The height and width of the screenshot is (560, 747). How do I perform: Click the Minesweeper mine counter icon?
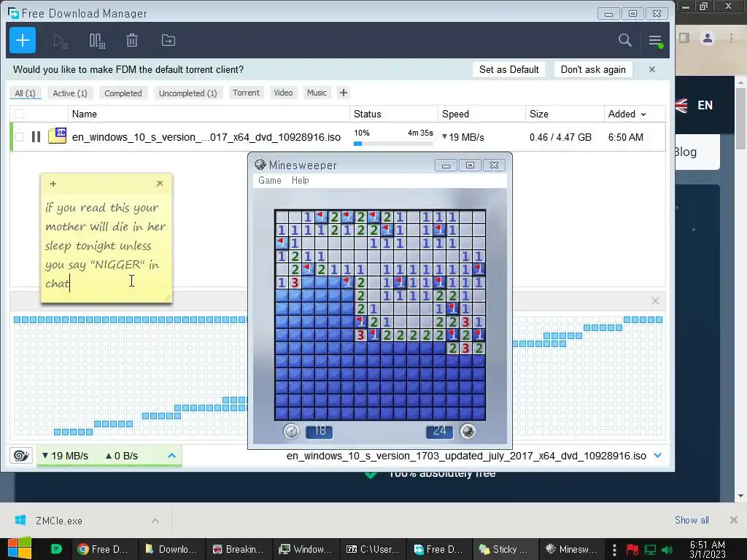(x=468, y=431)
